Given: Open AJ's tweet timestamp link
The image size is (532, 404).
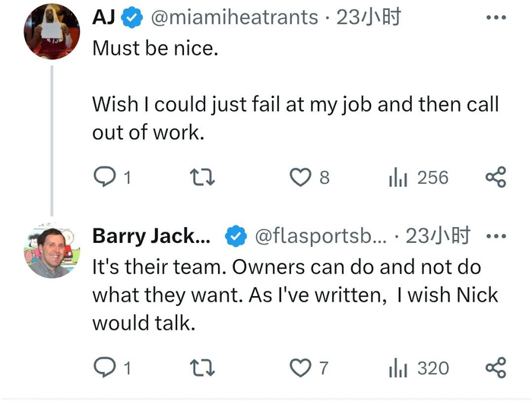Looking at the screenshot, I should click(x=369, y=17).
